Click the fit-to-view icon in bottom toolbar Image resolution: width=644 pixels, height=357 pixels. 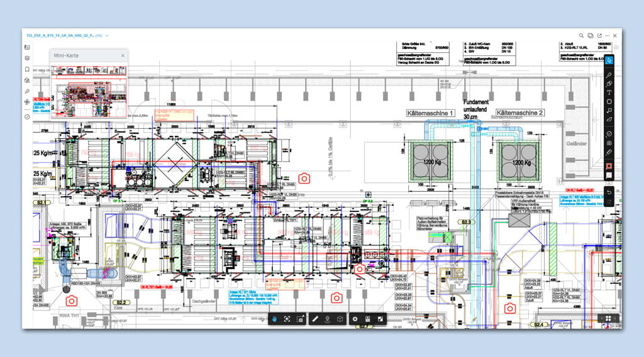click(287, 319)
